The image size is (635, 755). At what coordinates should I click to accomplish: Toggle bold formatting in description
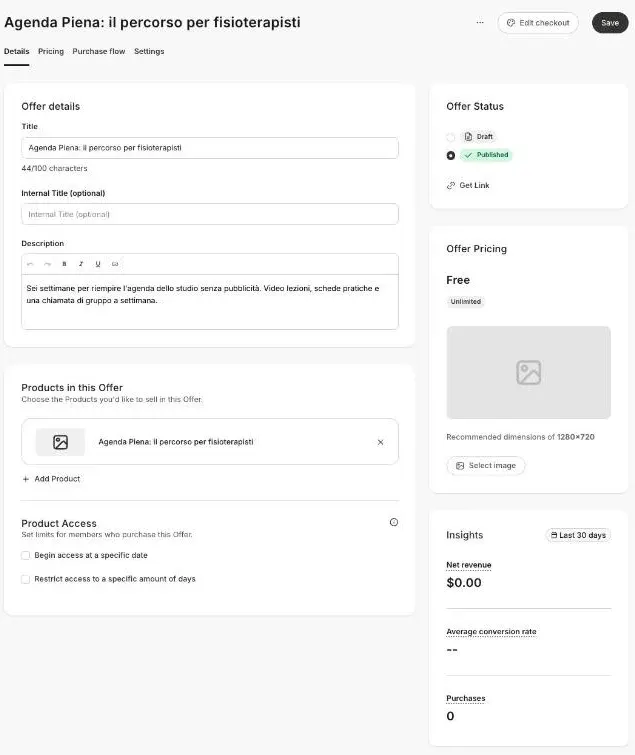coord(64,264)
